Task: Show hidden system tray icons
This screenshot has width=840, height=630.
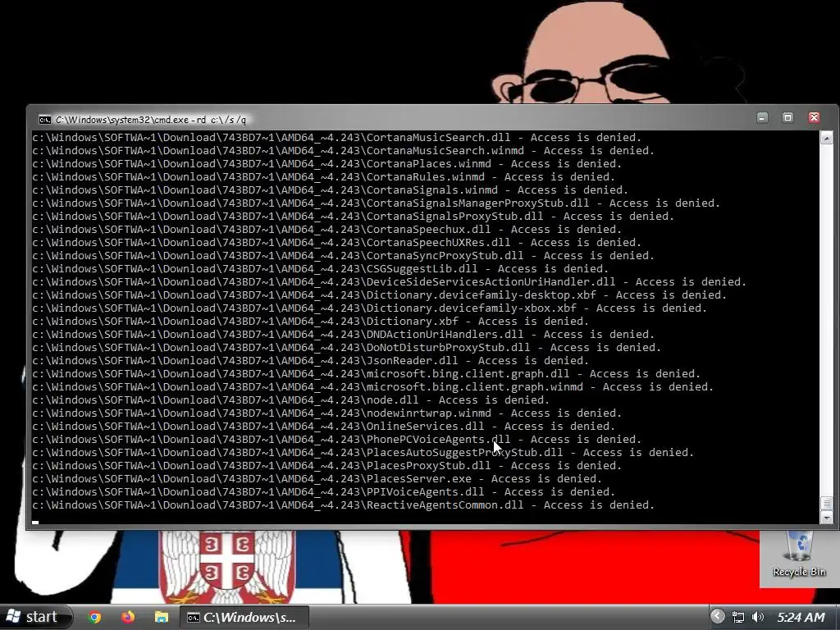Action: (717, 617)
